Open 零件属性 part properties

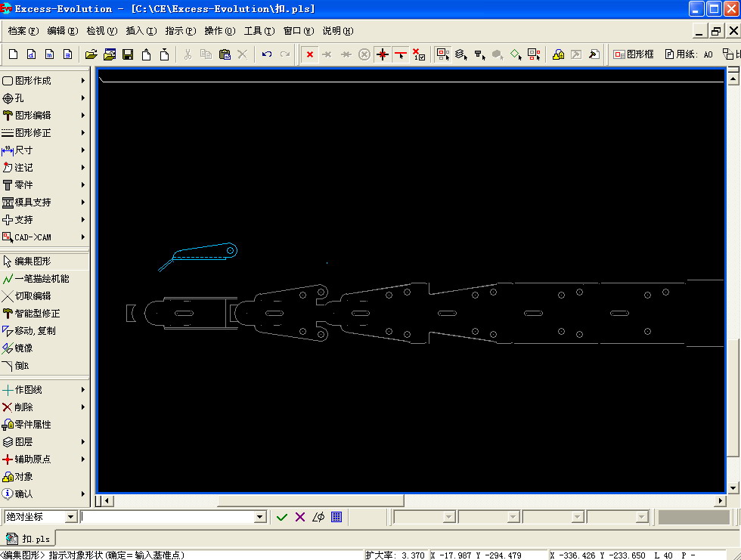pos(45,425)
